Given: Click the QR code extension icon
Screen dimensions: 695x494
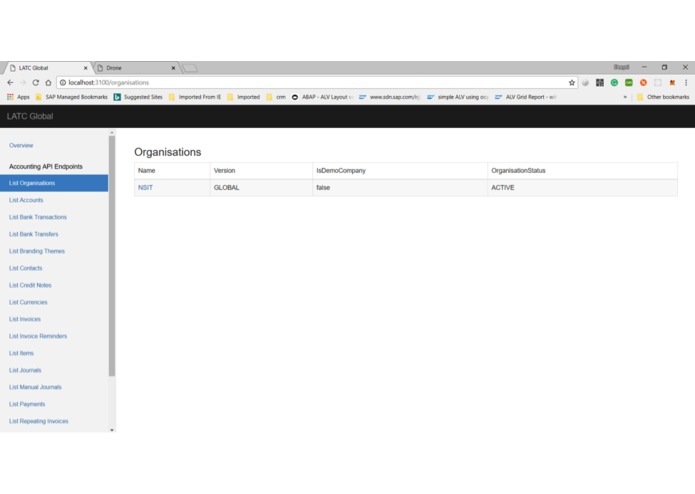Looking at the screenshot, I should [600, 82].
